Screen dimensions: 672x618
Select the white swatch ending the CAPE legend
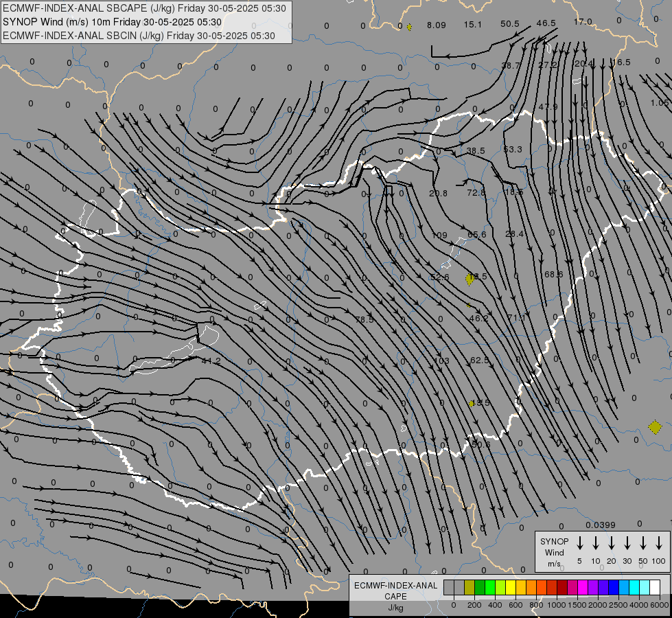tap(654, 587)
